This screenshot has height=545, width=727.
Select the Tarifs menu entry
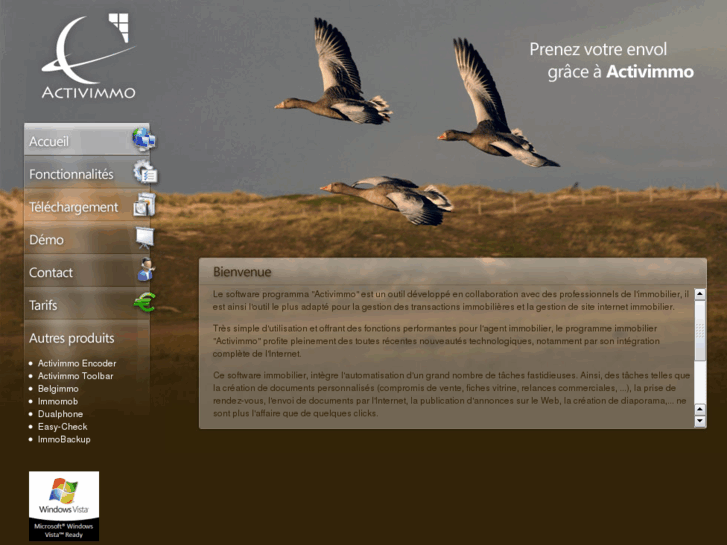click(x=87, y=304)
